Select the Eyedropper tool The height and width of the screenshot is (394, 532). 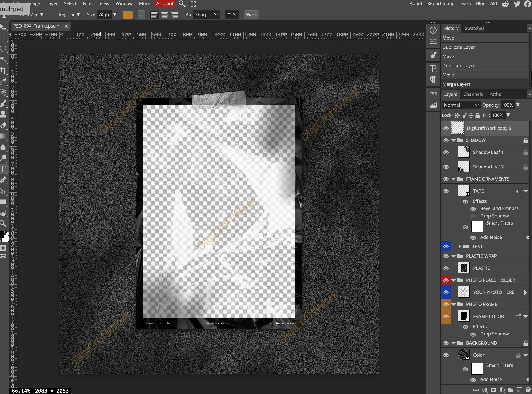[x=3, y=81]
